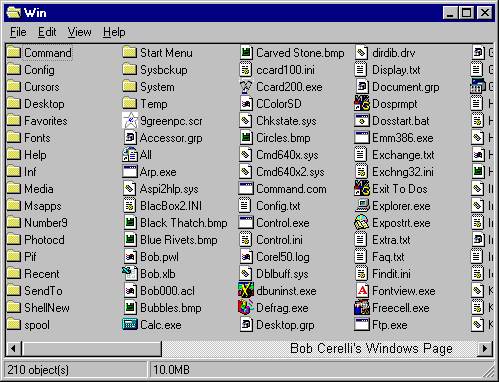This screenshot has width=499, height=382.
Task: Open the Edit menu
Action: [x=47, y=32]
